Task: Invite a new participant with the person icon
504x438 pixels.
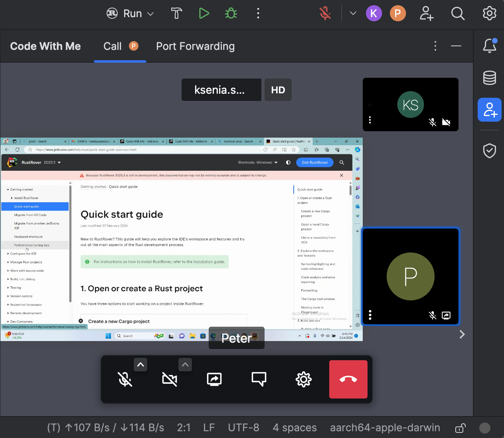Action: (427, 13)
